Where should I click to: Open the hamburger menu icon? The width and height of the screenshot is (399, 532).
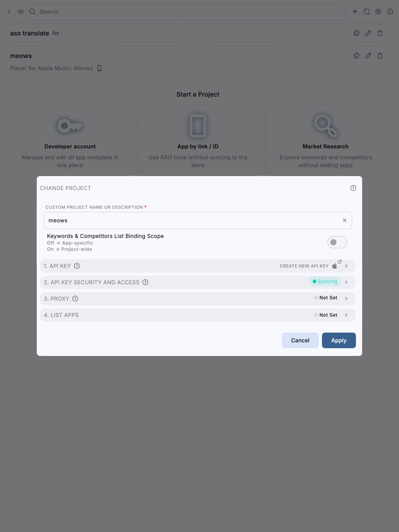(x=21, y=11)
